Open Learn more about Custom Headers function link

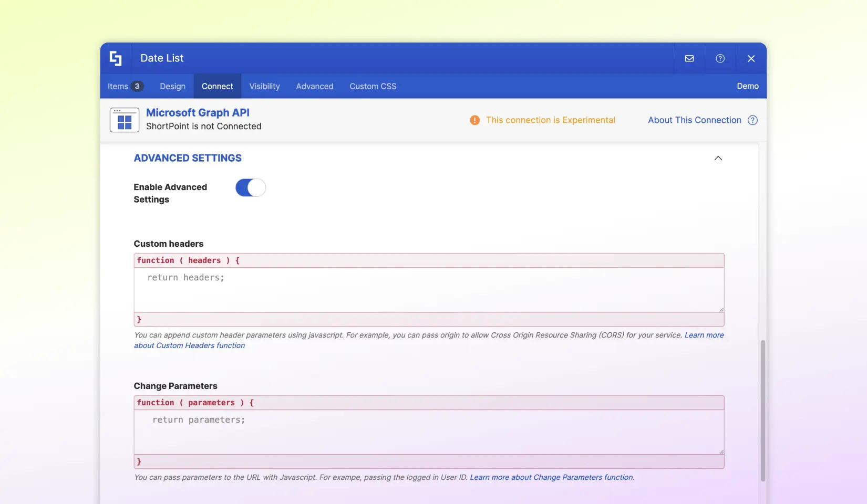(x=429, y=340)
